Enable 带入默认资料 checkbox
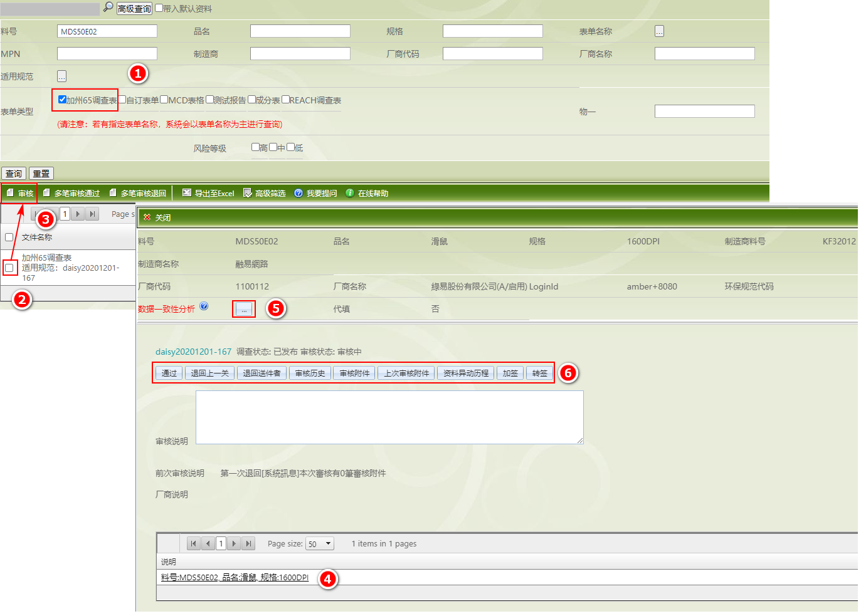 coord(159,8)
